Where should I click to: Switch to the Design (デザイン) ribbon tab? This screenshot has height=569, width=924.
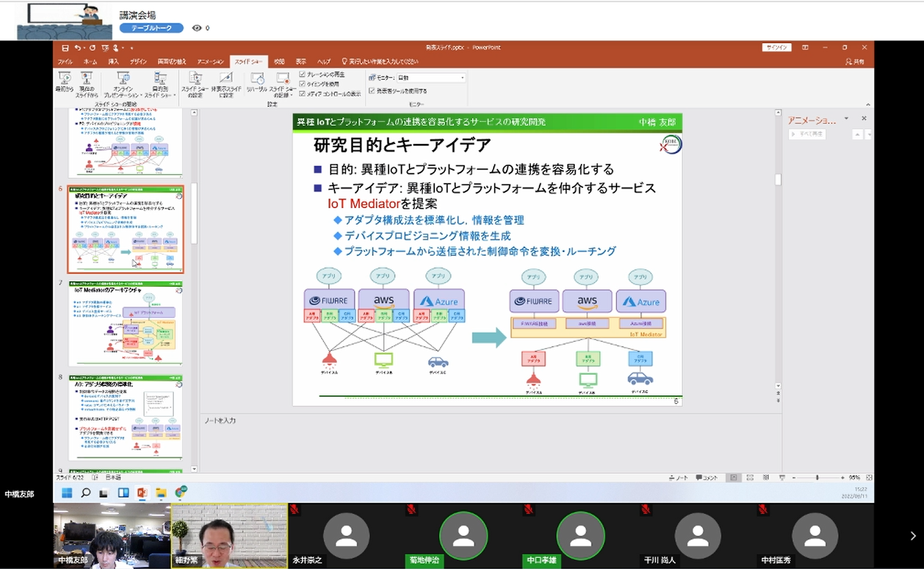pyautogui.click(x=138, y=62)
